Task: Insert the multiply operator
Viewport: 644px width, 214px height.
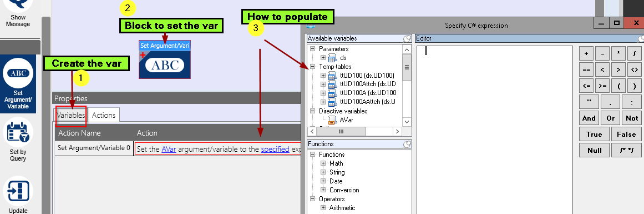Action: [618, 54]
